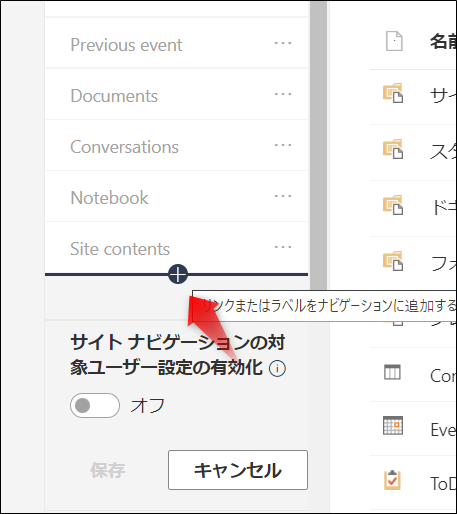Click the 保存 button
457x514 pixels.
107,470
